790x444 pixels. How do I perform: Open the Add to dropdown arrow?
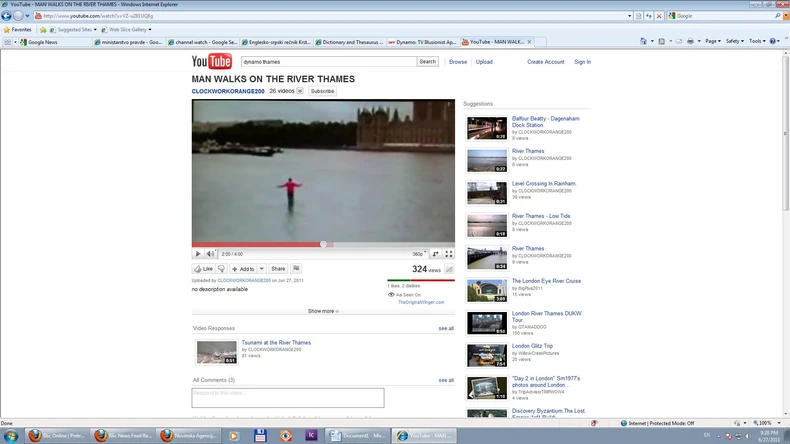point(261,269)
